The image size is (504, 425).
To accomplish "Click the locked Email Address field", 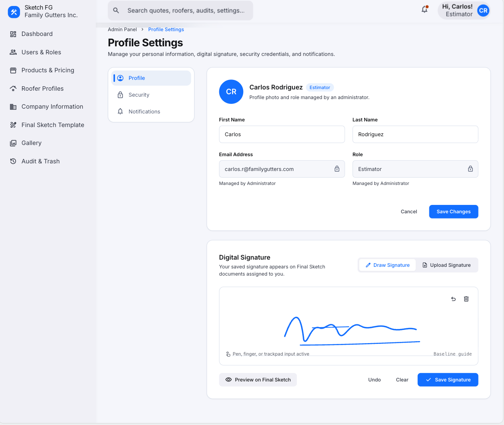I will click(x=282, y=169).
